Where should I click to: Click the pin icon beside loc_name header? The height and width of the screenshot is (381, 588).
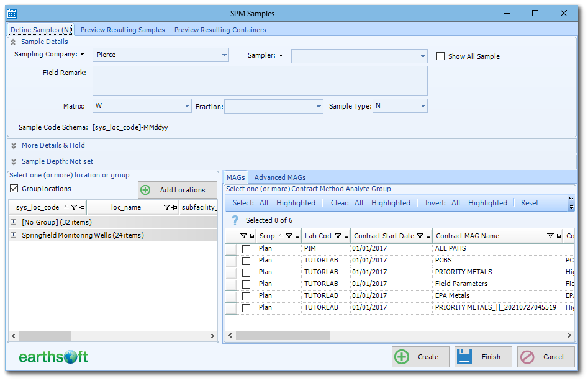174,208
